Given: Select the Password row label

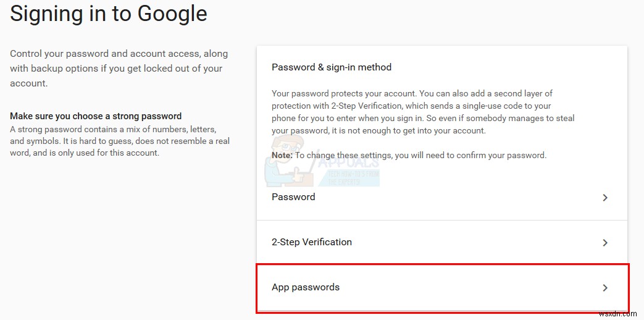Looking at the screenshot, I should (x=293, y=197).
